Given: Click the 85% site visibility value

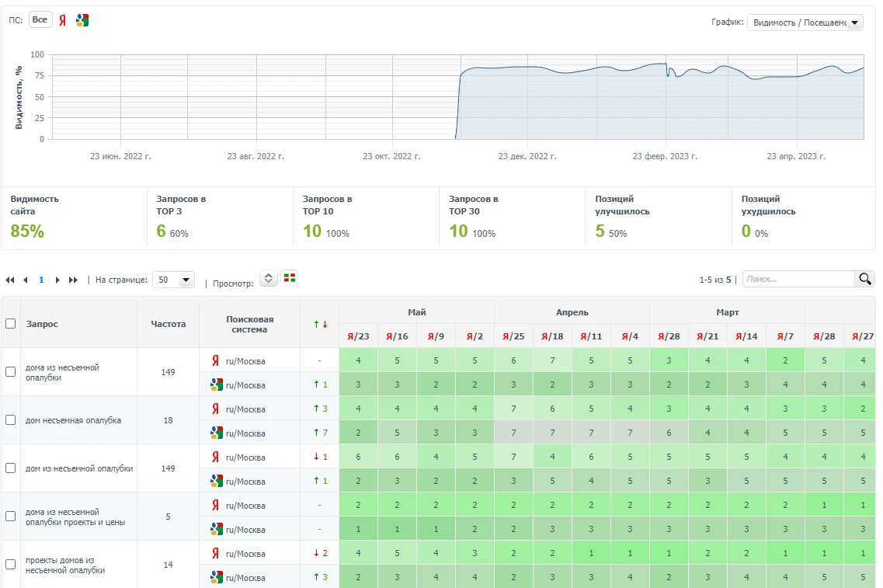Looking at the screenshot, I should (27, 231).
